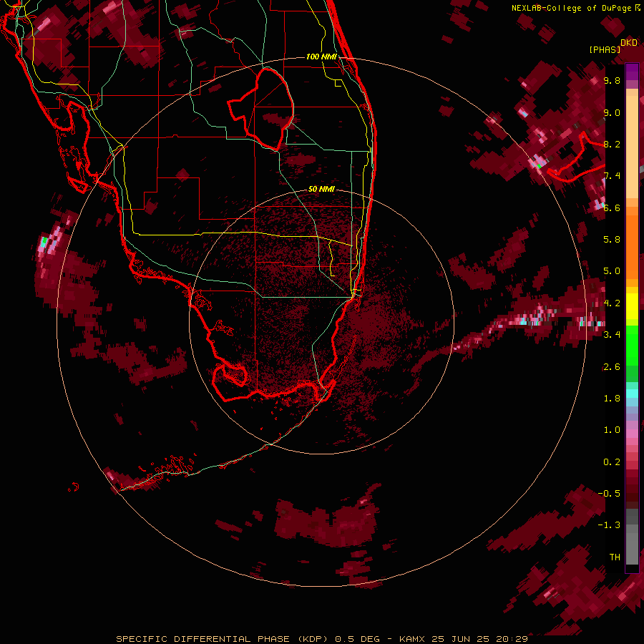Click the DKD product label

(x=629, y=43)
